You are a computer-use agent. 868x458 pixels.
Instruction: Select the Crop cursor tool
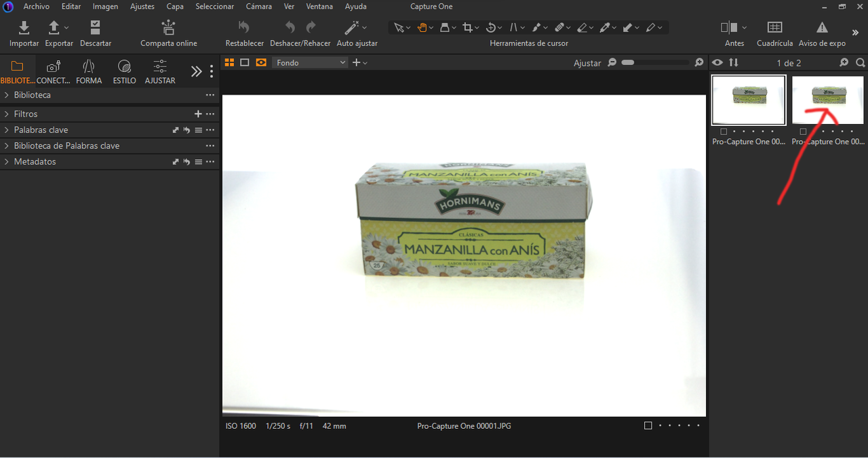pos(467,28)
